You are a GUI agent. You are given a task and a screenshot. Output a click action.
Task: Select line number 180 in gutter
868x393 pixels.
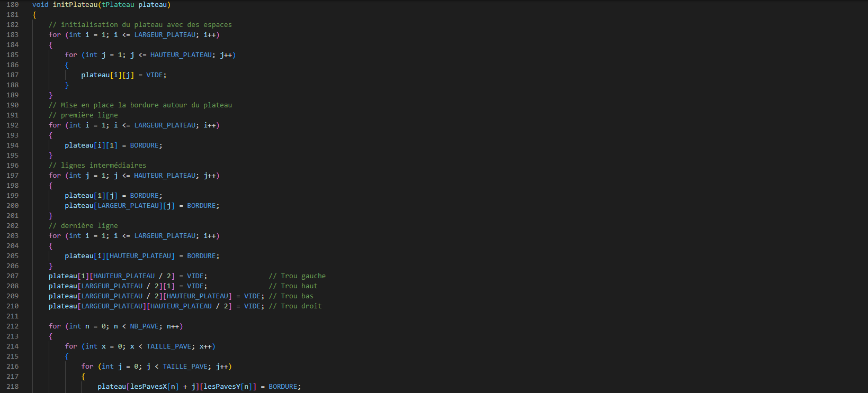coord(12,5)
